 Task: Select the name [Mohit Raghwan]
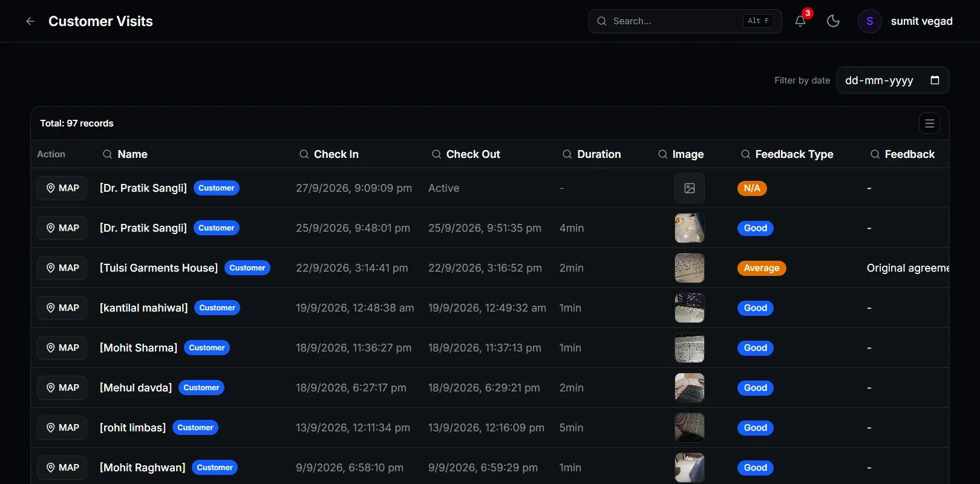(x=143, y=468)
